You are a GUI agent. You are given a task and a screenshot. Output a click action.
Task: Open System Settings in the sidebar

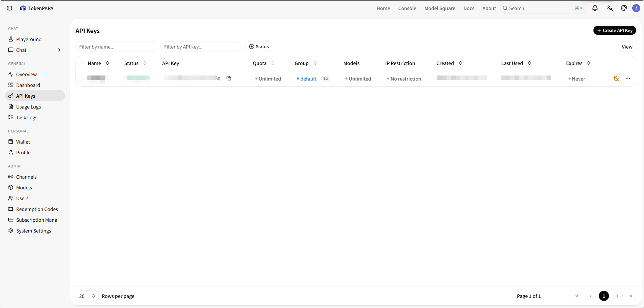(x=35, y=231)
